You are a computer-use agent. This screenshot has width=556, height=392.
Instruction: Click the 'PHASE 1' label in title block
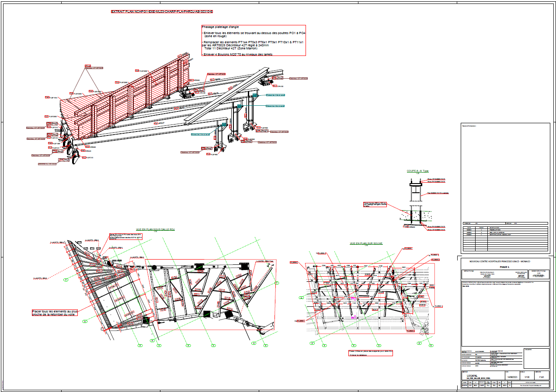505,266
